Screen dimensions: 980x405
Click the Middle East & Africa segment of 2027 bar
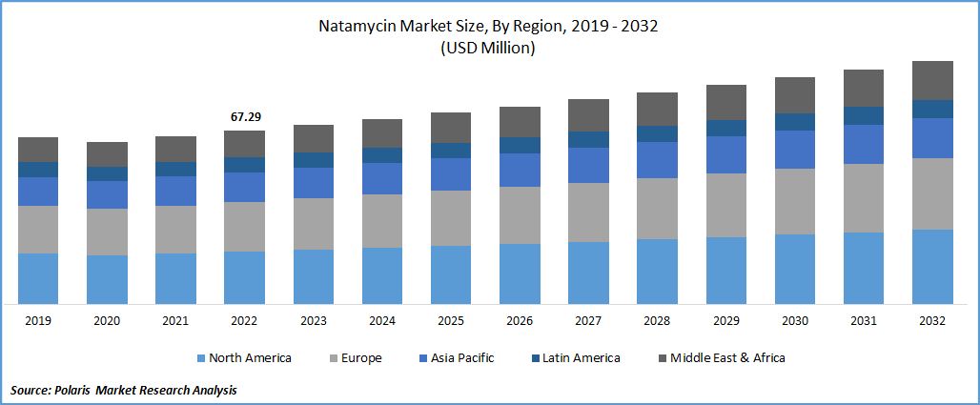tap(588, 115)
